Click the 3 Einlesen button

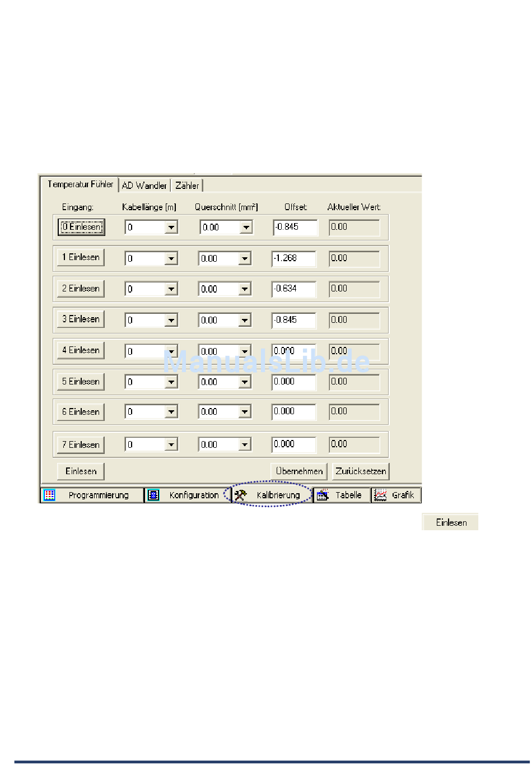[x=81, y=319]
